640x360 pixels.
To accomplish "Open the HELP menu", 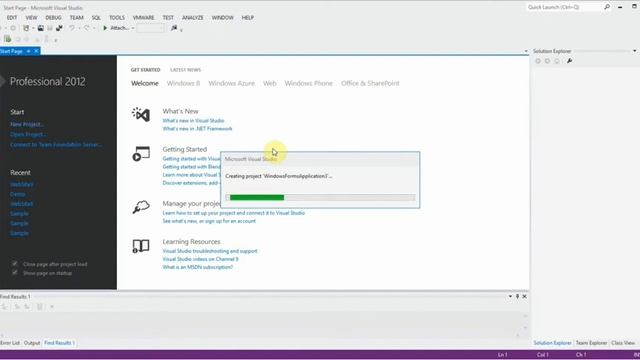I will (247, 18).
